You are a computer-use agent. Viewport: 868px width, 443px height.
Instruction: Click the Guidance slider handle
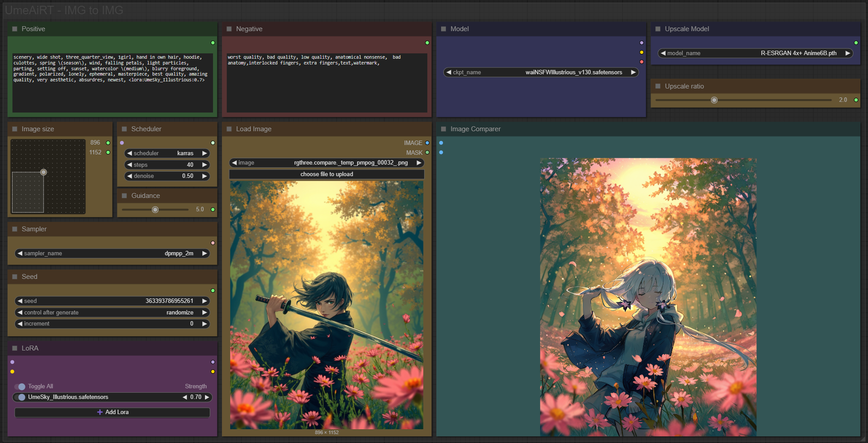tap(155, 209)
